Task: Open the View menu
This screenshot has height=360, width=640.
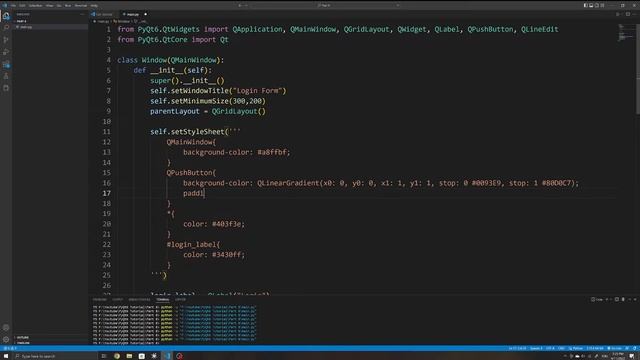Action: click(x=50, y=5)
